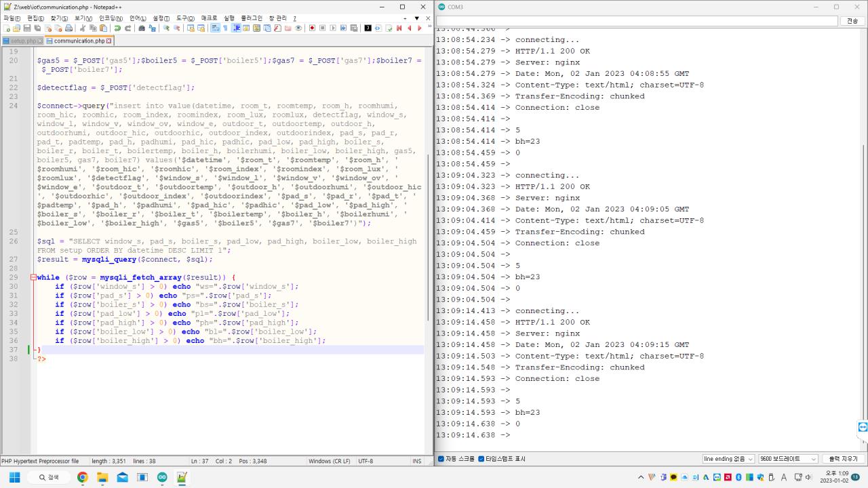Open the Windows Start menu
Image resolution: width=868 pixels, height=488 pixels.
14,477
